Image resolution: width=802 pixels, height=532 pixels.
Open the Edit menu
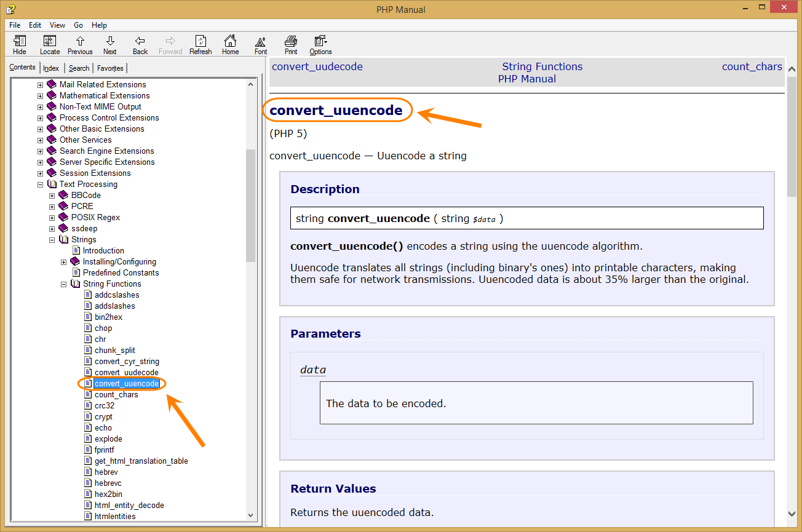coord(35,25)
